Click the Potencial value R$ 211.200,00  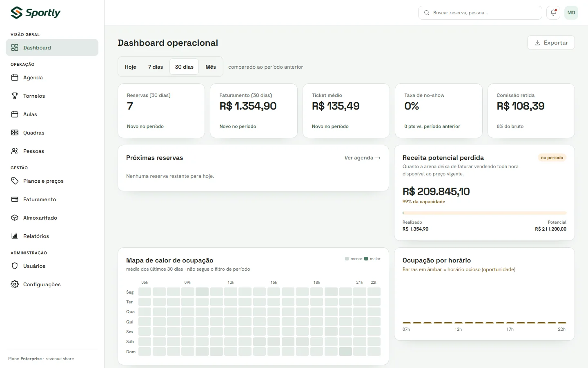pos(550,229)
